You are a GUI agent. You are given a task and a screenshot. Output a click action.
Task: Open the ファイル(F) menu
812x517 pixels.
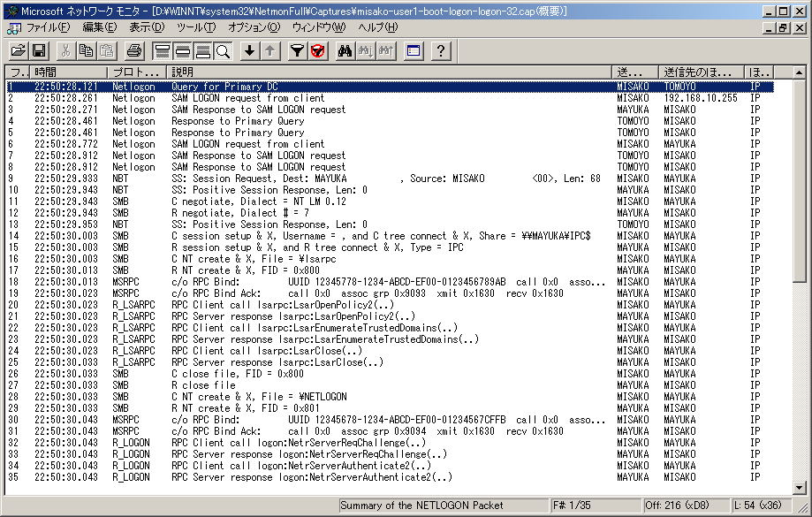[x=48, y=27]
